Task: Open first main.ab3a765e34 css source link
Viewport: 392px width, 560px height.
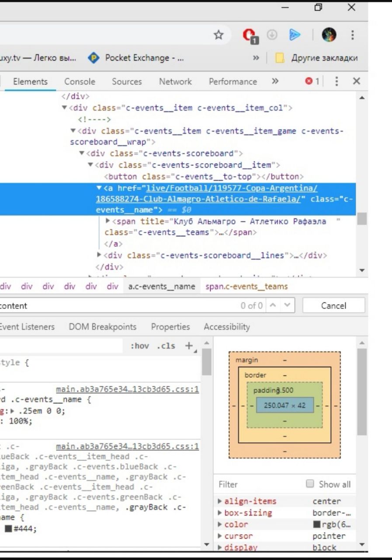Action: click(x=128, y=389)
